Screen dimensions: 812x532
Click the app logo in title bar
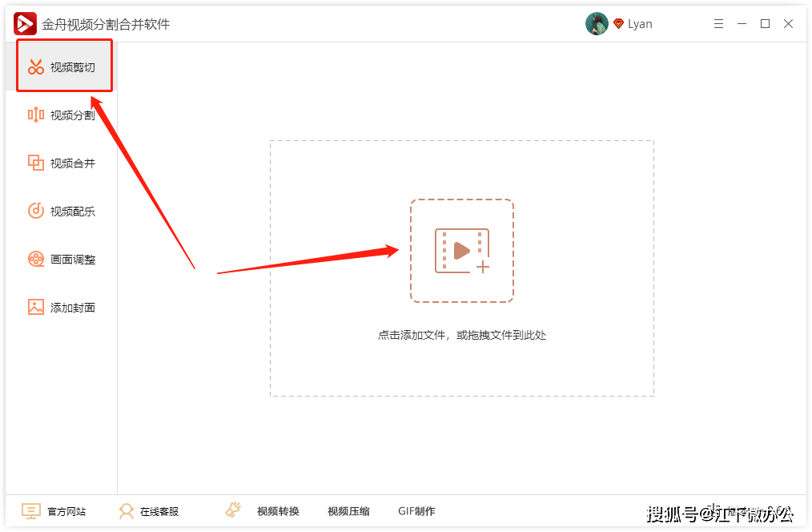(25, 24)
